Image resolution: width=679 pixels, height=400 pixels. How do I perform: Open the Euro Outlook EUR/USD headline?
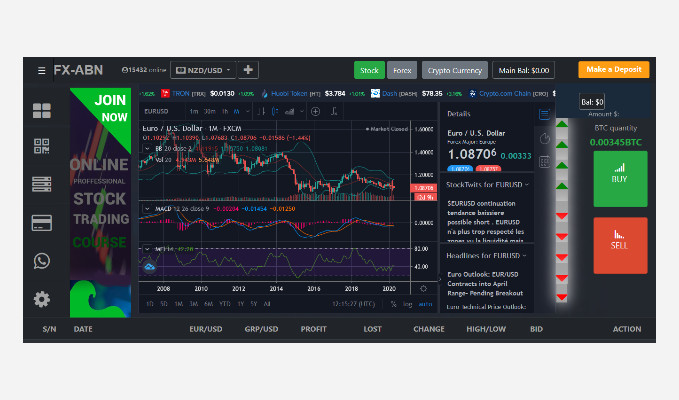pos(485,284)
